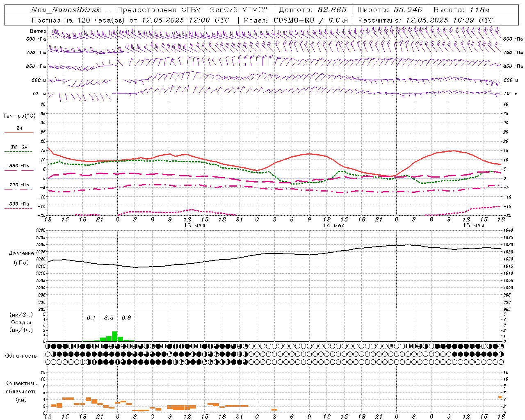Click the Тем-ра(°C) panel label
Screen dimensions: 525x420
click(19, 116)
